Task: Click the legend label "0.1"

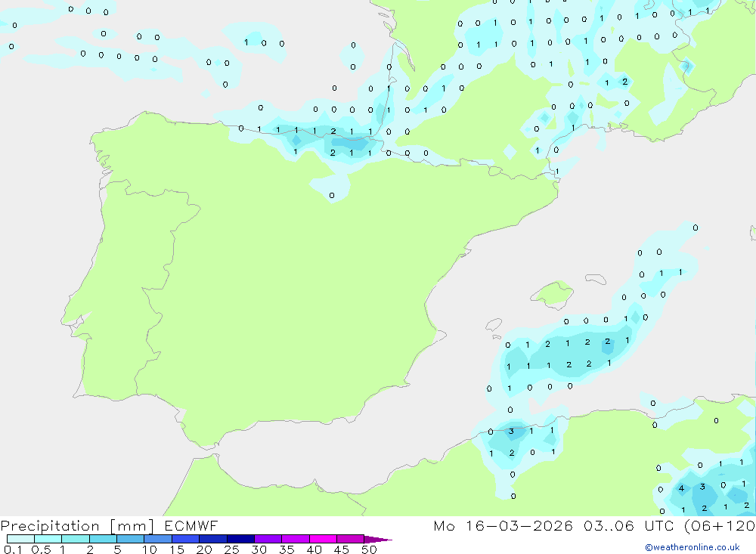Action: click(13, 549)
